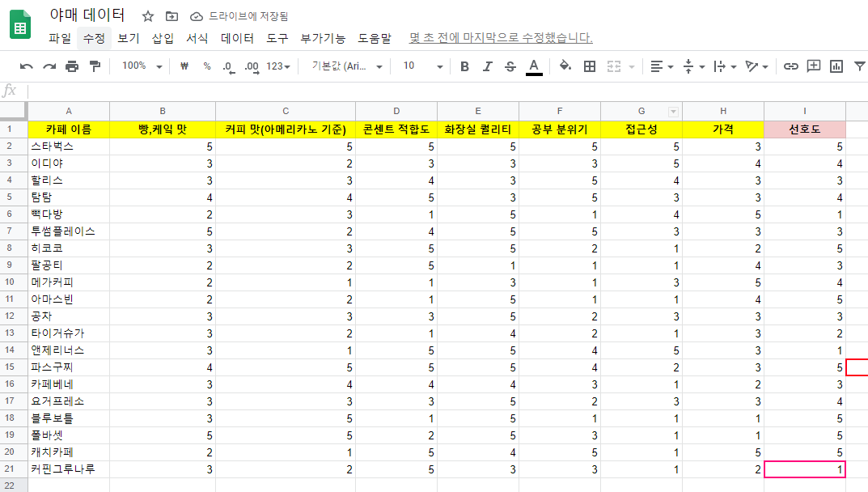Open the horizontal align dropdown
This screenshot has height=492, width=868.
662,66
